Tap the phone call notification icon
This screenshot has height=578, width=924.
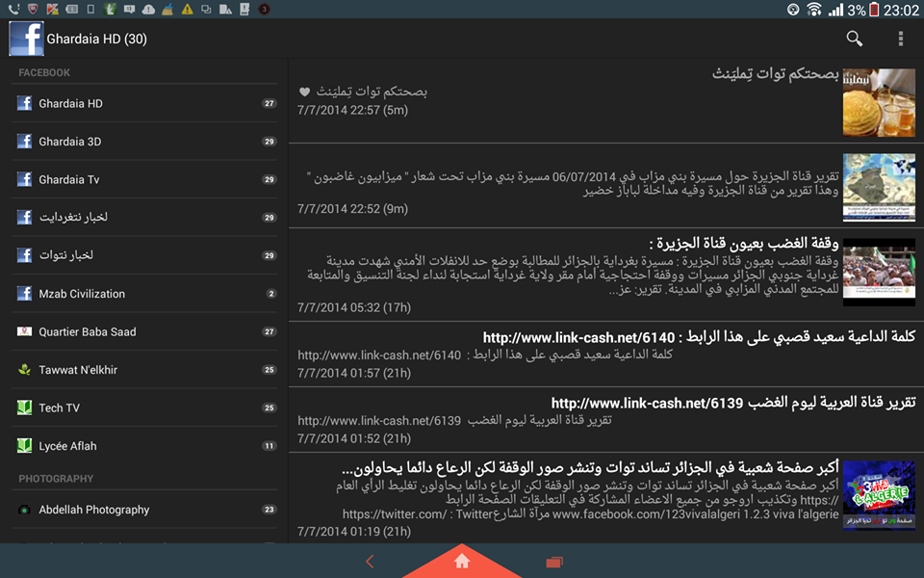point(14,10)
